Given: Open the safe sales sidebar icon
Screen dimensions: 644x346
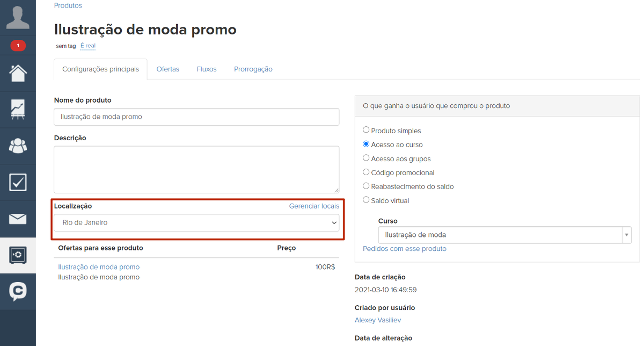Looking at the screenshot, I should point(18,255).
